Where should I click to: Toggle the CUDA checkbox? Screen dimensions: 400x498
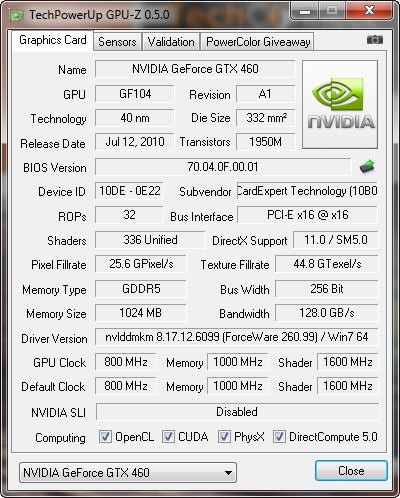coord(168,437)
